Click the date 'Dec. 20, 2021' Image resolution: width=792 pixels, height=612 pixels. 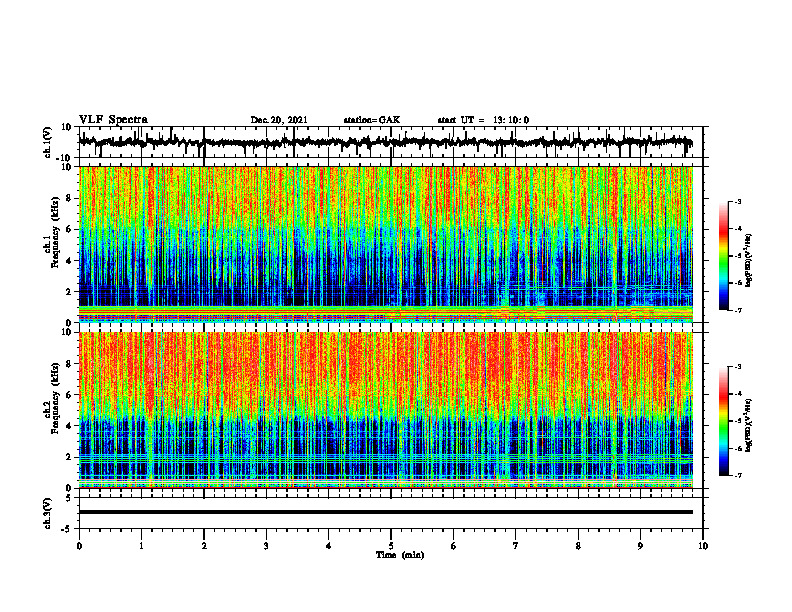coord(279,120)
